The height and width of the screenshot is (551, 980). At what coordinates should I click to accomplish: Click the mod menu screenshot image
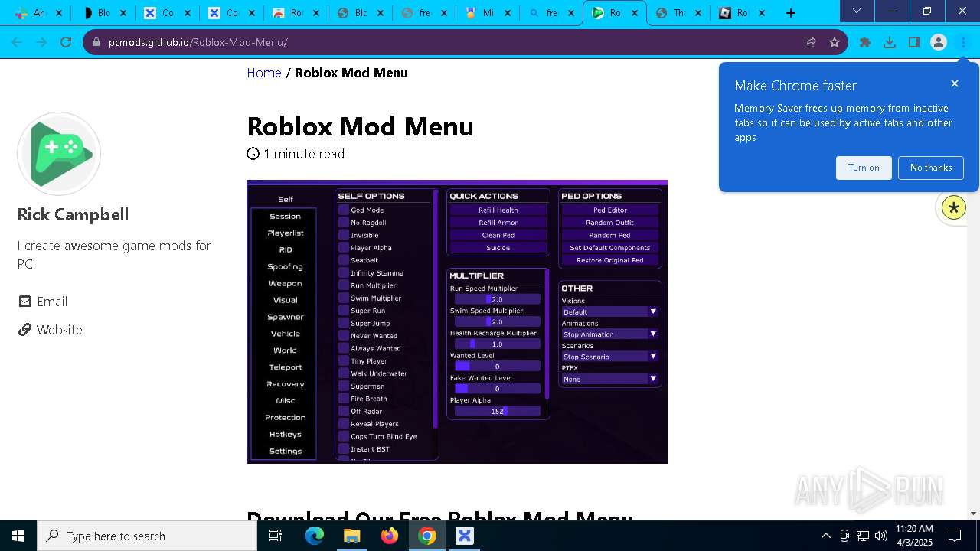[457, 321]
